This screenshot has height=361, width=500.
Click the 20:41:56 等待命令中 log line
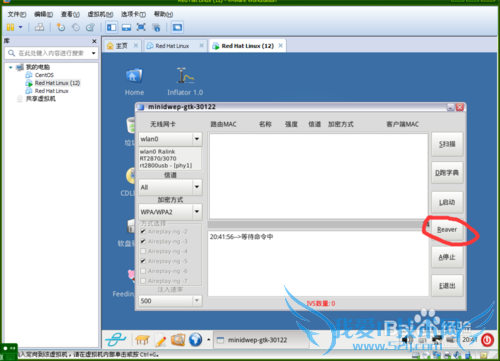241,237
